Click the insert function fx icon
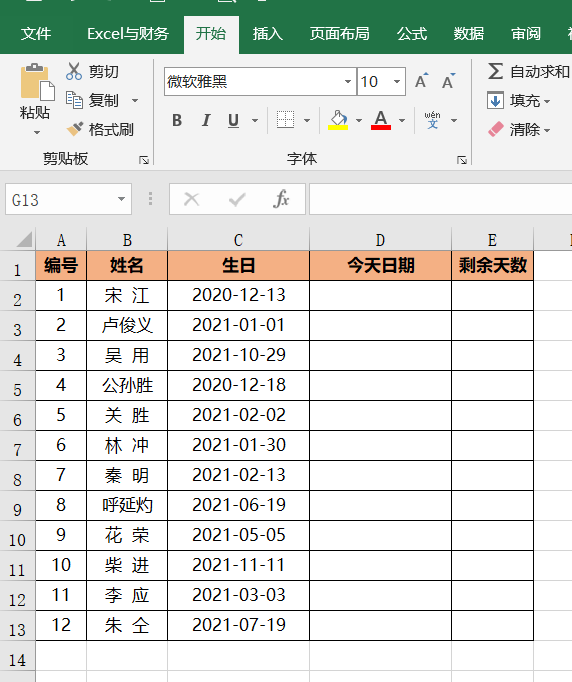This screenshot has width=572, height=682. (x=281, y=200)
